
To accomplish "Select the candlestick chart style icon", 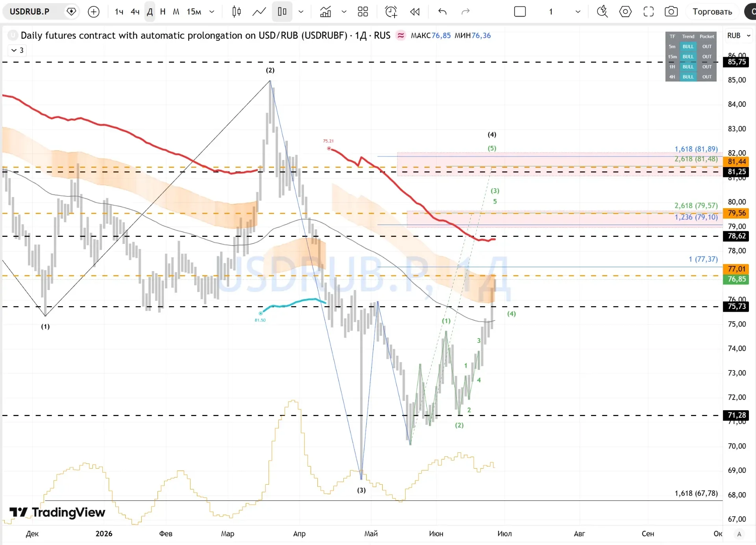I will pos(236,12).
